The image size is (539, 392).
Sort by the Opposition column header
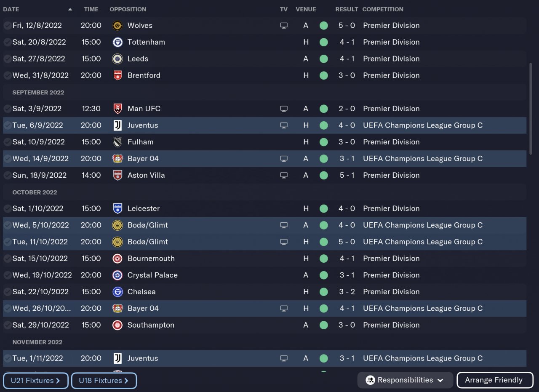click(128, 9)
